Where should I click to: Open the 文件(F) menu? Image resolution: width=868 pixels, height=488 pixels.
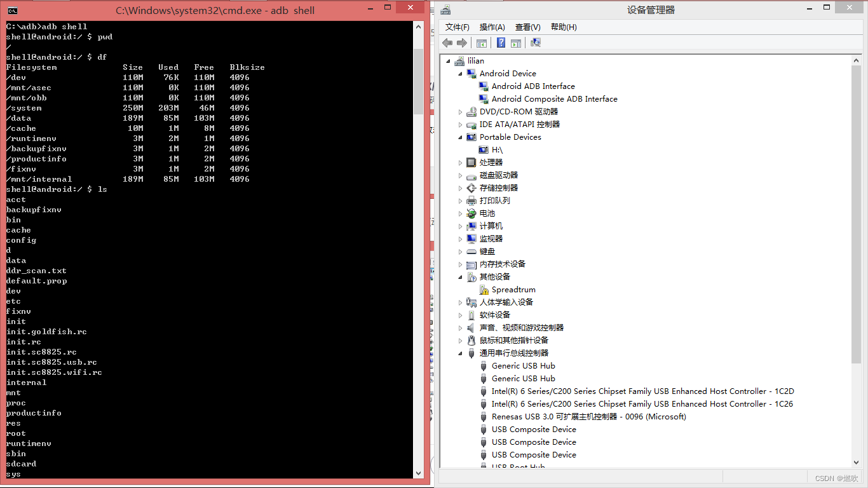[x=458, y=27]
